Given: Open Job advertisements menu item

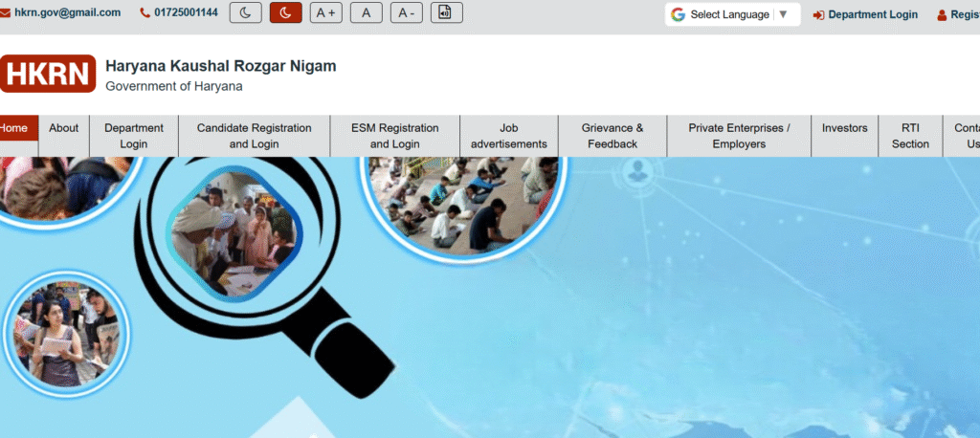Looking at the screenshot, I should click(x=509, y=136).
